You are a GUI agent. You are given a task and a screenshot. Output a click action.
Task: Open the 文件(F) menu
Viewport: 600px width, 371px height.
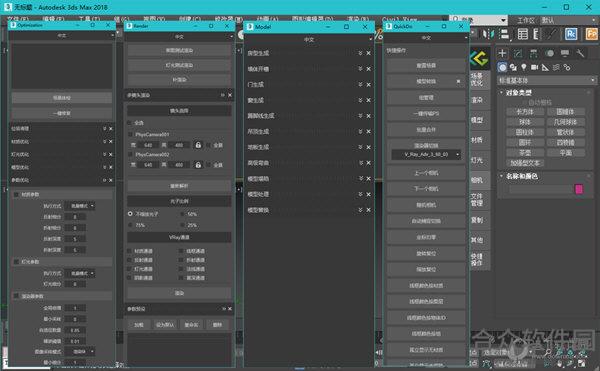[x=18, y=18]
